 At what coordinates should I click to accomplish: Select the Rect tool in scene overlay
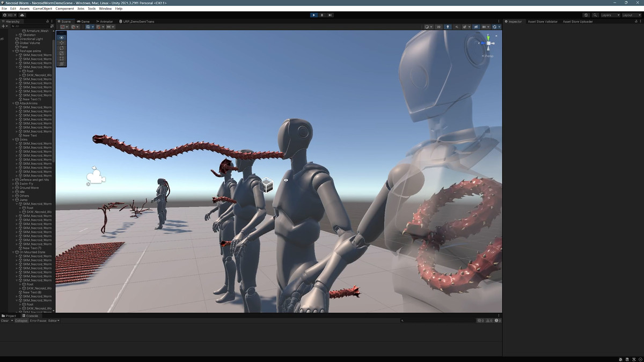point(62,58)
